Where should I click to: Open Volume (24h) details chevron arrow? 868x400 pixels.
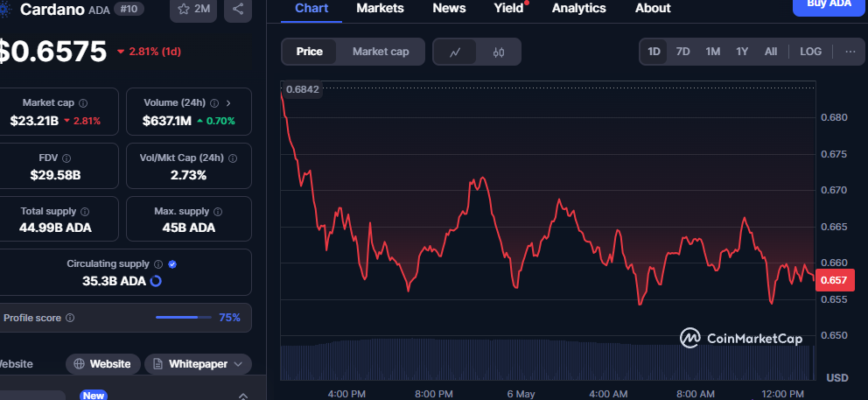(x=228, y=103)
